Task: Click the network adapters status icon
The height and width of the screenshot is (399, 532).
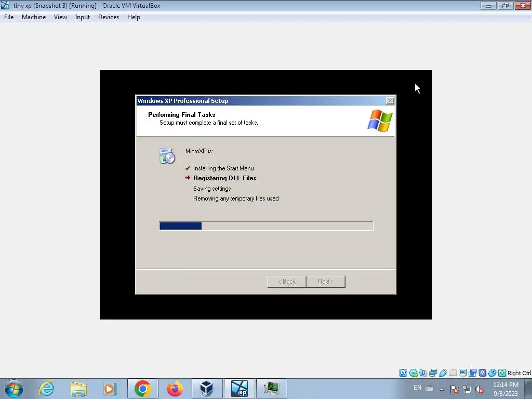Action: 433,373
